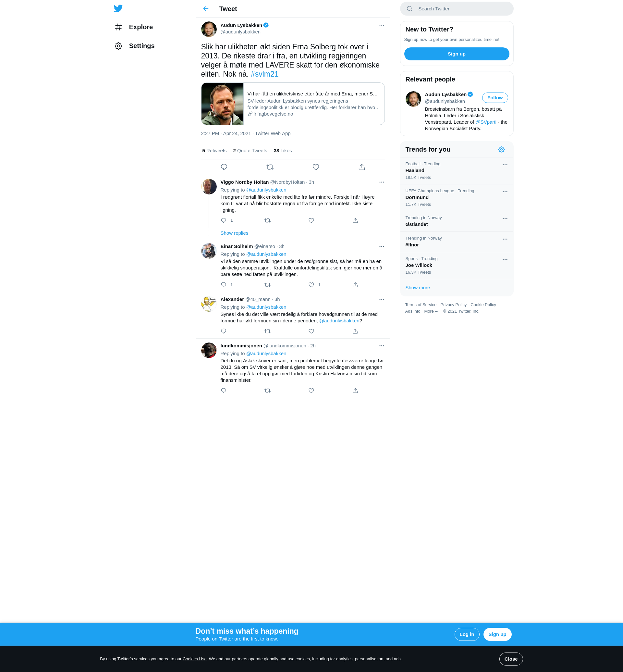Share Einar Solheim's reply
This screenshot has width=623, height=672.
[355, 285]
